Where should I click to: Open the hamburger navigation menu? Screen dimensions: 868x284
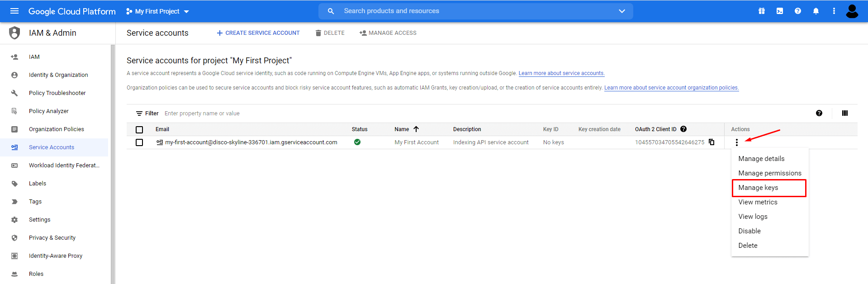click(x=14, y=11)
